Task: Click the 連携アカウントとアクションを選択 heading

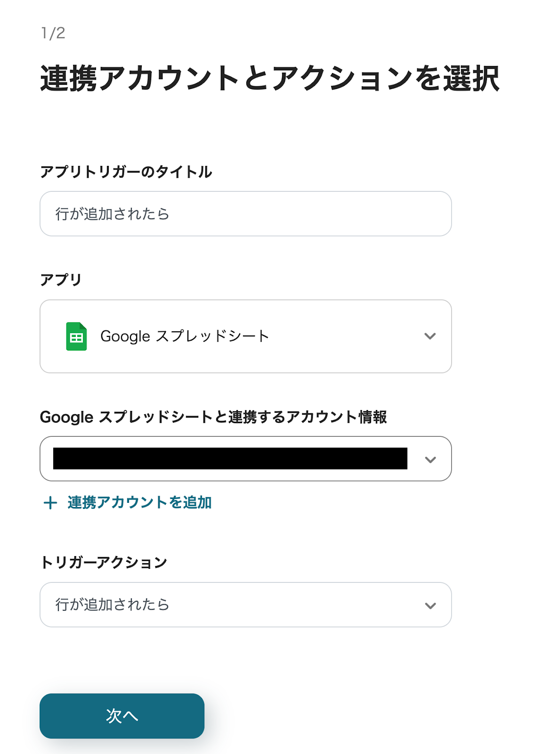Action: (x=269, y=78)
